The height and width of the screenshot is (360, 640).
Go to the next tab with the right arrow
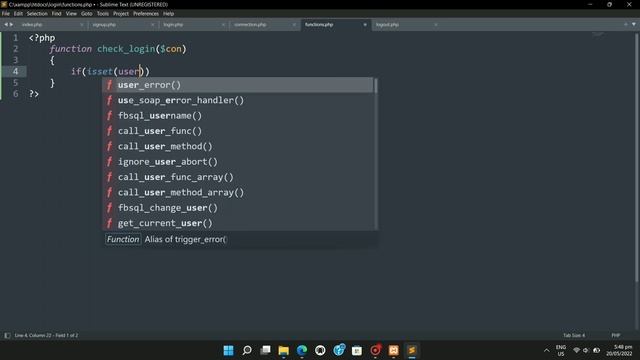[11, 24]
